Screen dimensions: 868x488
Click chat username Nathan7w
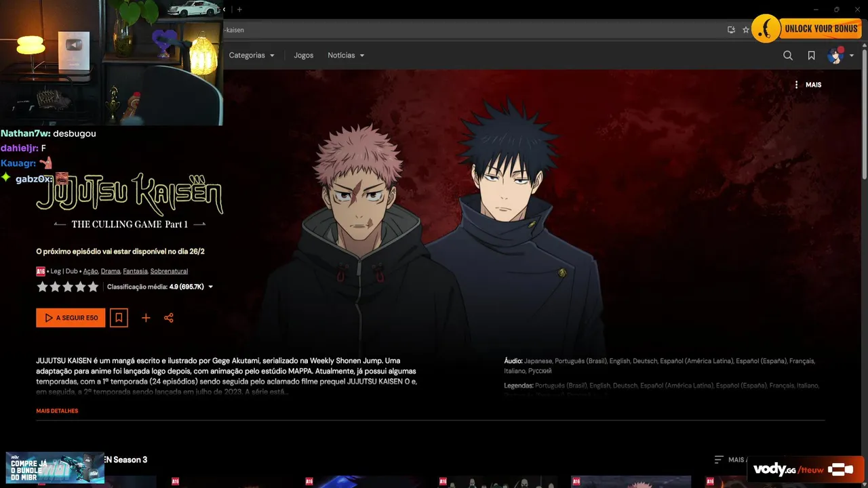26,134
